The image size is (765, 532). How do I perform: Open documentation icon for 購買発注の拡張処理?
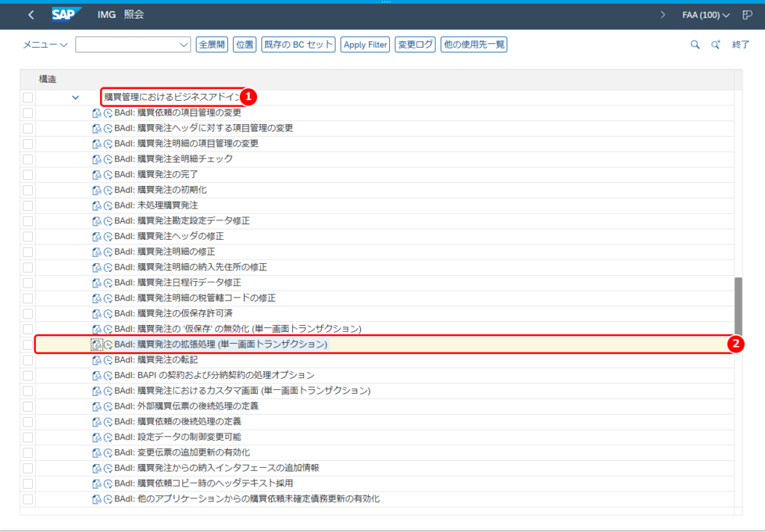pyautogui.click(x=96, y=344)
